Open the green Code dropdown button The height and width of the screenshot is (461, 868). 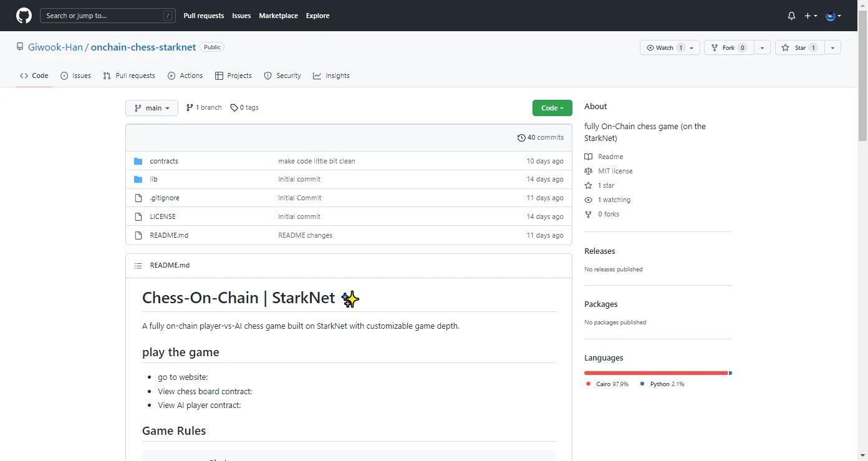(x=552, y=108)
